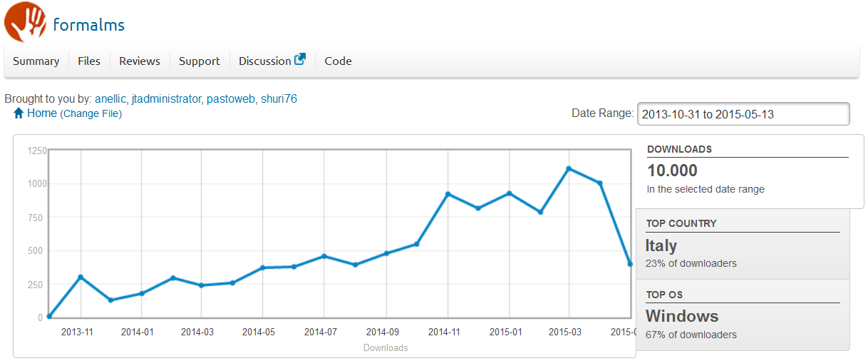Viewport: 868px width, 361px height.
Task: Click the external link icon beside Discussion
Action: click(x=300, y=60)
